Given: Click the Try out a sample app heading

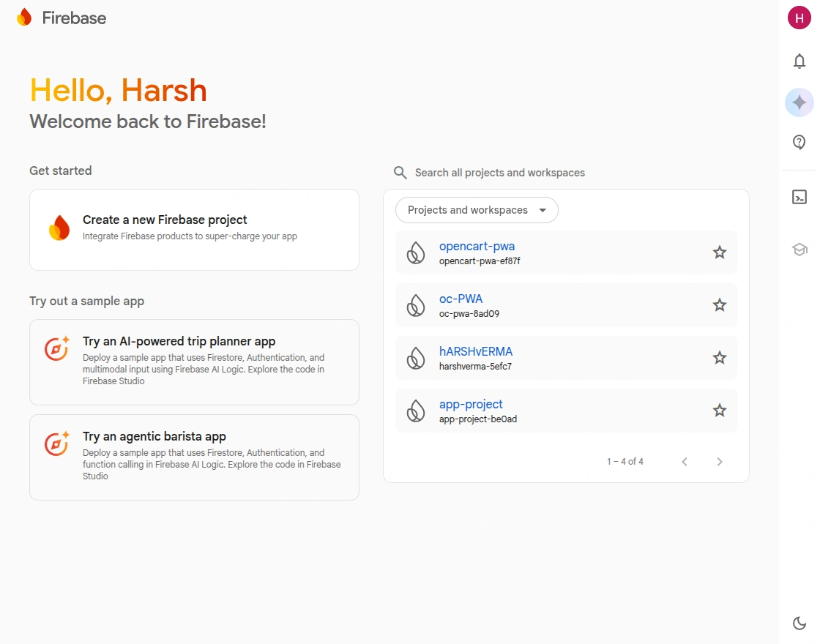Looking at the screenshot, I should coord(87,301).
